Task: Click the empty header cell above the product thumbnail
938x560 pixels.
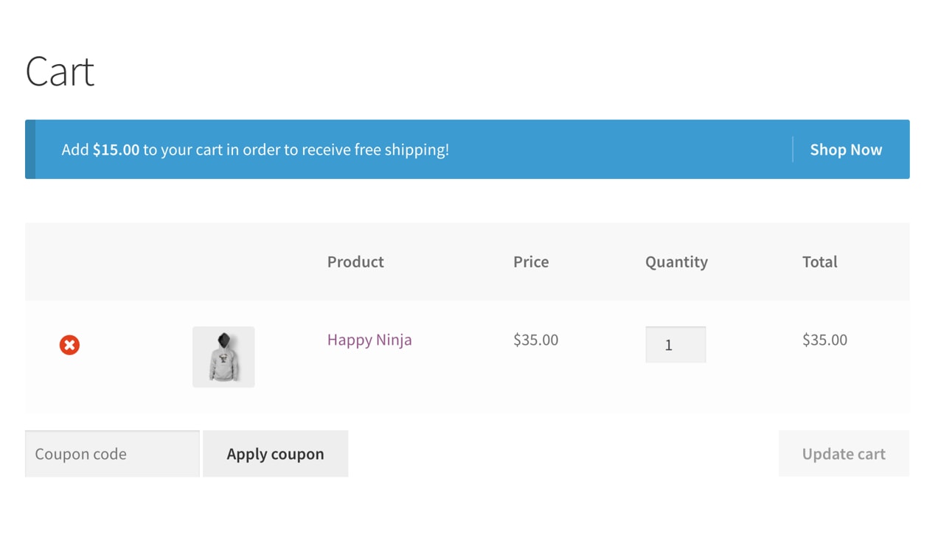Action: coord(223,262)
